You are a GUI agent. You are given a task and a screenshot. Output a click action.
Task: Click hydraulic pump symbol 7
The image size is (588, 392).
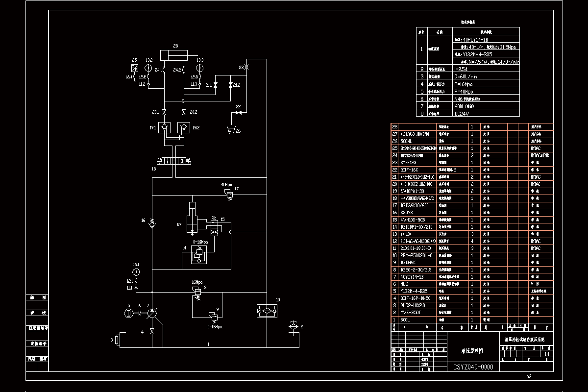pos(152,313)
